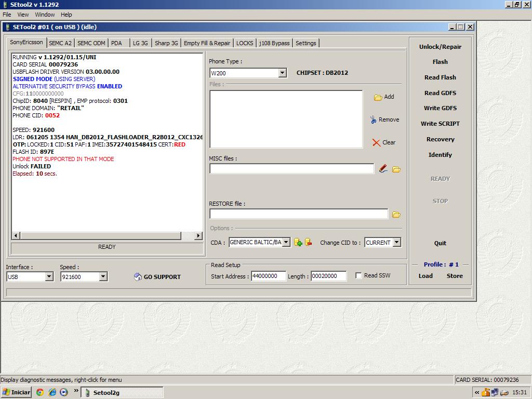532x399 pixels.
Task: Click the GO SUPPORT button
Action: tap(157, 276)
